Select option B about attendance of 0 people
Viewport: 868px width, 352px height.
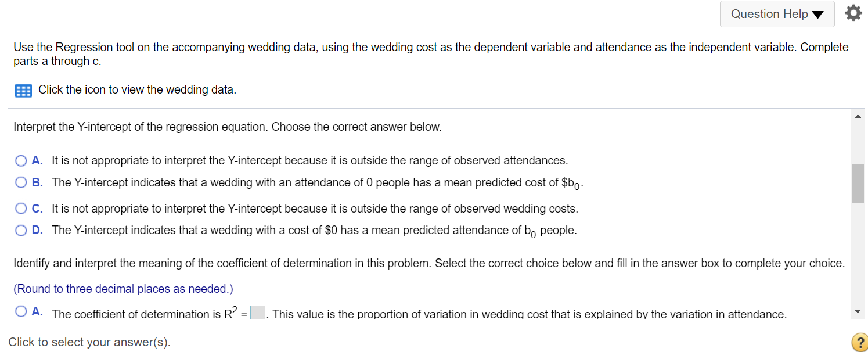coord(21,182)
